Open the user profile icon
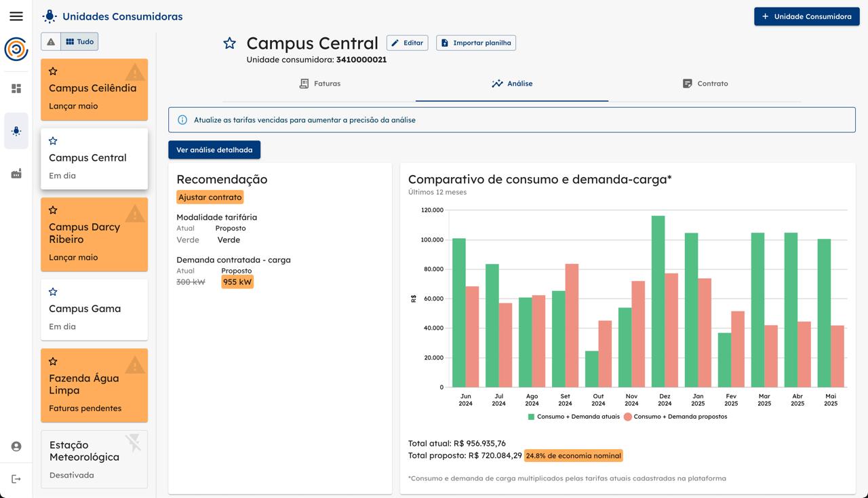 pyautogui.click(x=16, y=446)
